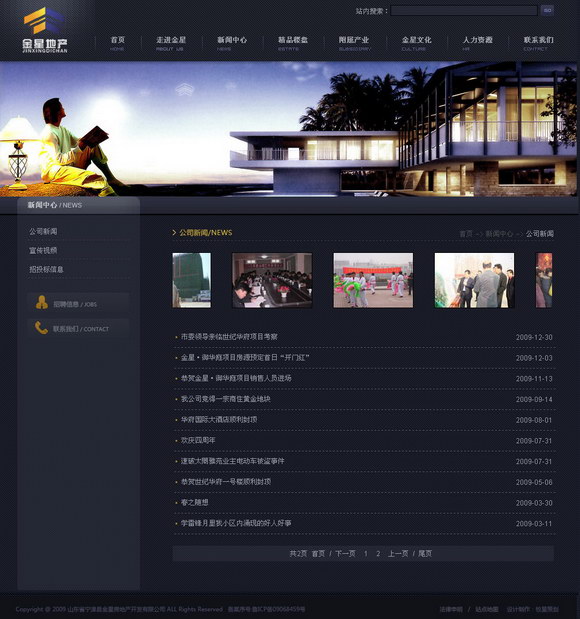
Task: Open the 新闻中心 NEWS menu item
Action: pyautogui.click(x=232, y=43)
